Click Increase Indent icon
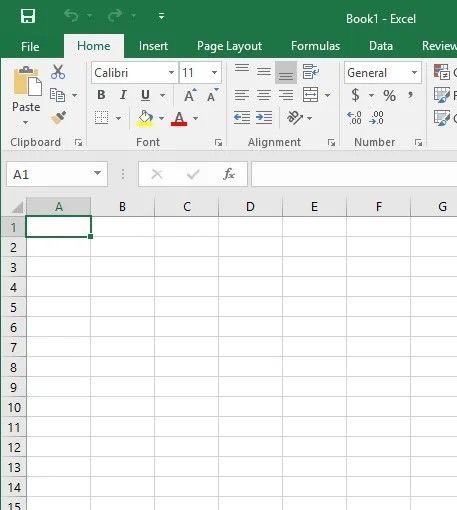Screen dimensions: 457x510 click(264, 118)
